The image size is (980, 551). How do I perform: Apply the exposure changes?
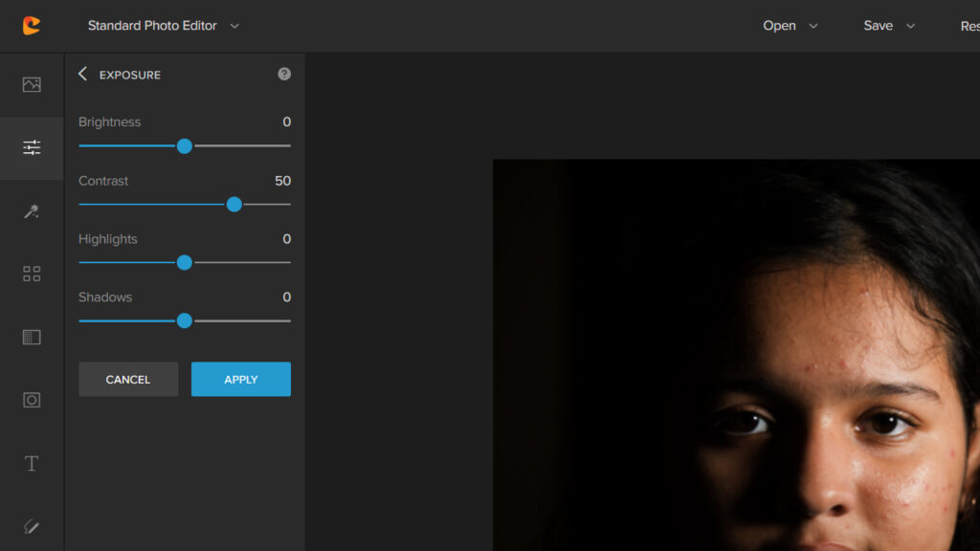point(240,379)
